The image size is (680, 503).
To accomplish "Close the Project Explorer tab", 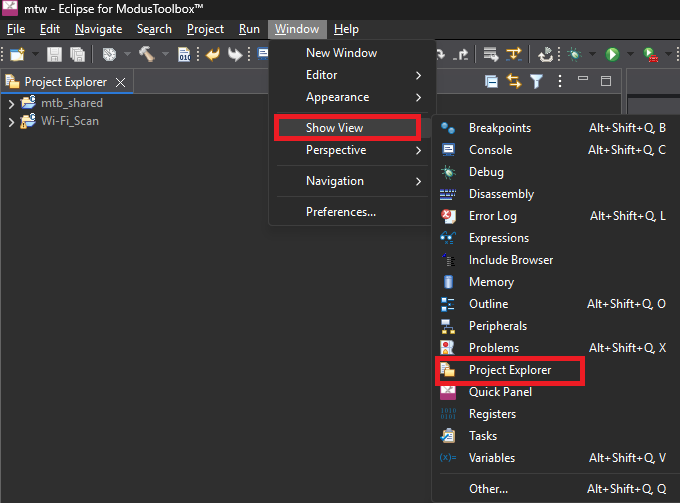I will pos(120,82).
